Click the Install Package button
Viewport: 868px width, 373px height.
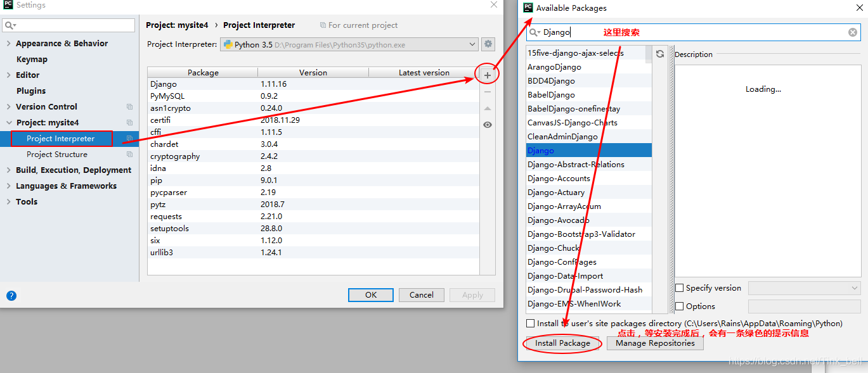click(562, 343)
